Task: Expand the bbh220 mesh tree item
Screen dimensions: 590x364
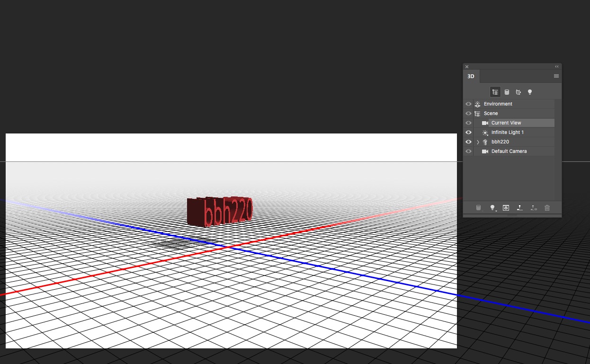Action: tap(478, 142)
